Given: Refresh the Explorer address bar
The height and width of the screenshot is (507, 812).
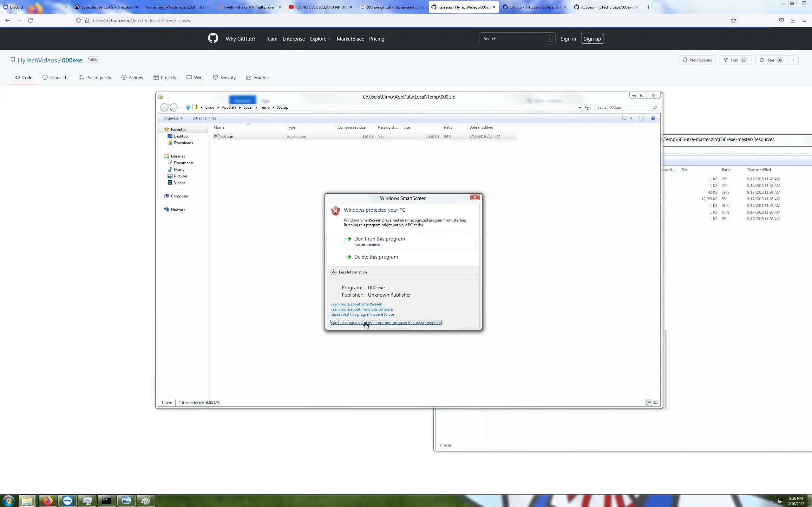Looking at the screenshot, I should coord(586,107).
